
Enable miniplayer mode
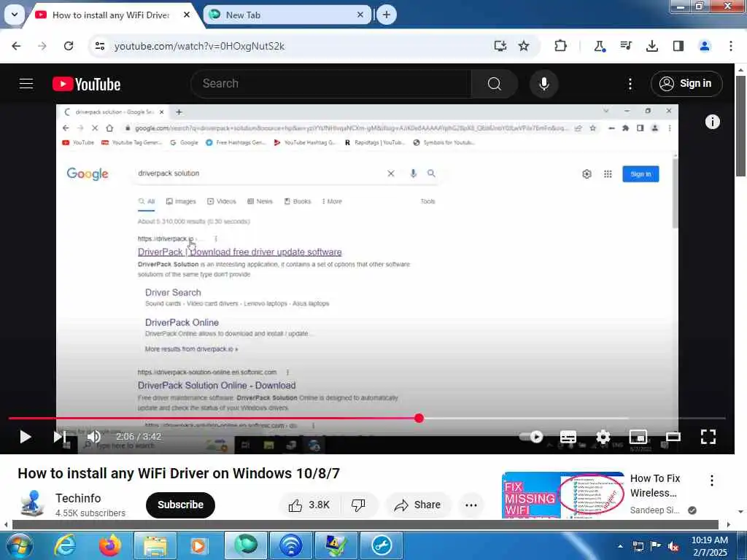[638, 437]
